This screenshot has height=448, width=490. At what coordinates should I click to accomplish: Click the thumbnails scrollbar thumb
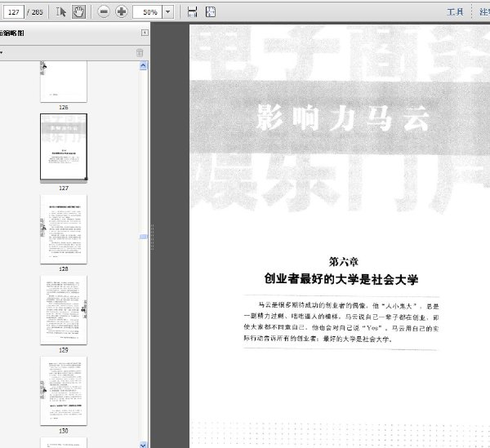[143, 237]
